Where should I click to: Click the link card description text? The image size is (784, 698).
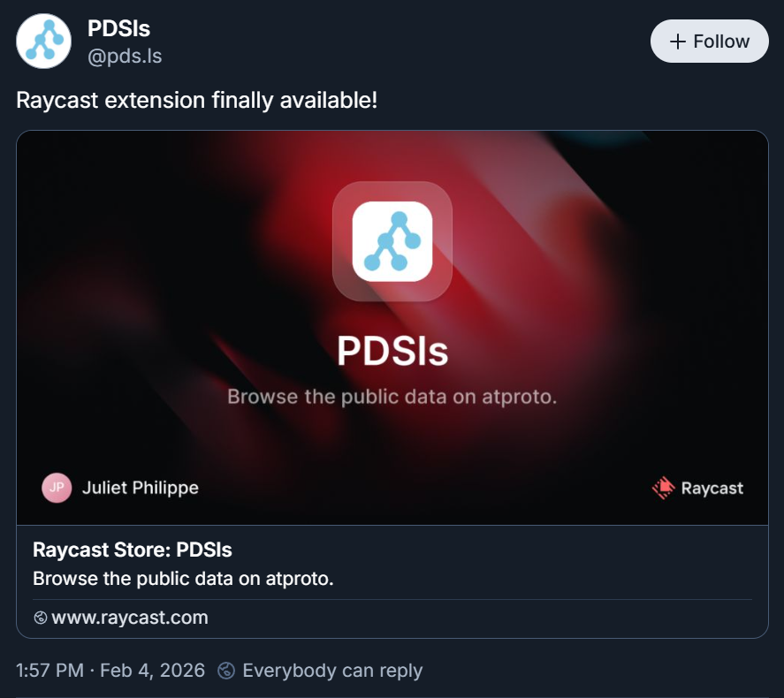183,580
